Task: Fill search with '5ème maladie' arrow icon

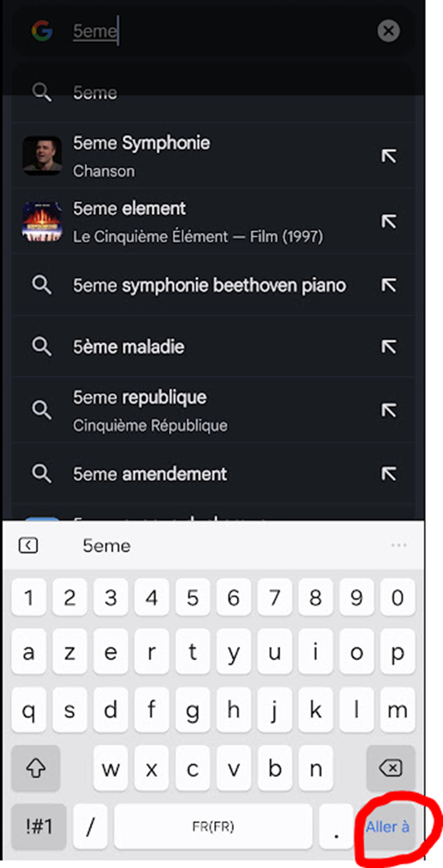Action: point(388,347)
